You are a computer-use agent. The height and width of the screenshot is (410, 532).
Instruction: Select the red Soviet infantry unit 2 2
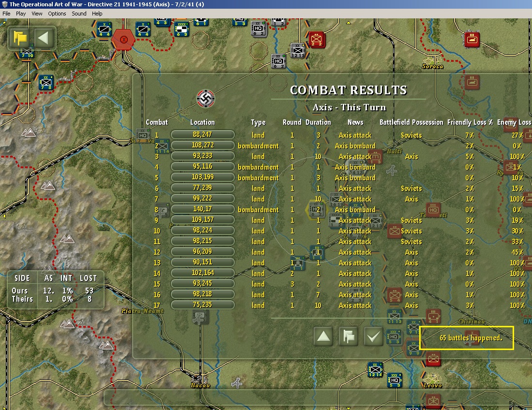click(x=317, y=39)
